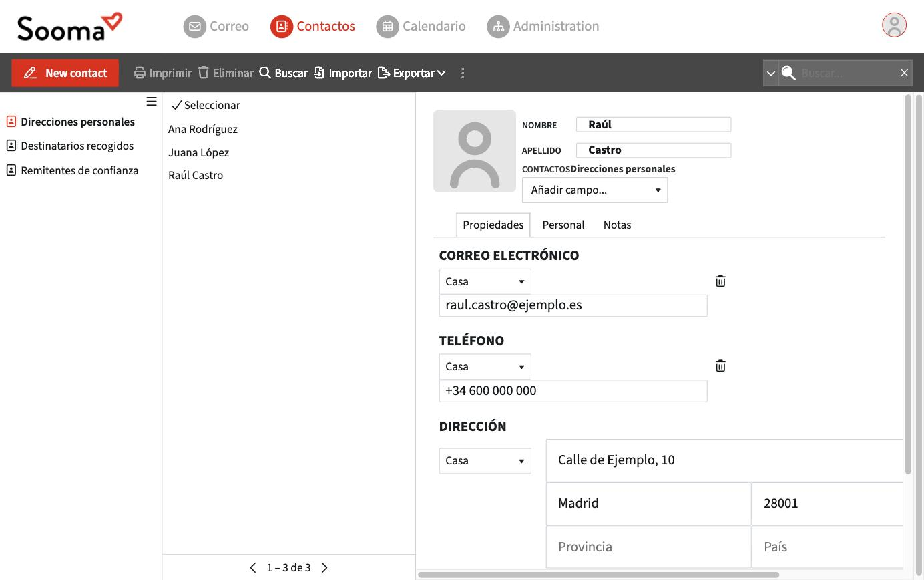Screen dimensions: 924x580
Task: Go to next page of contacts
Action: click(x=324, y=567)
